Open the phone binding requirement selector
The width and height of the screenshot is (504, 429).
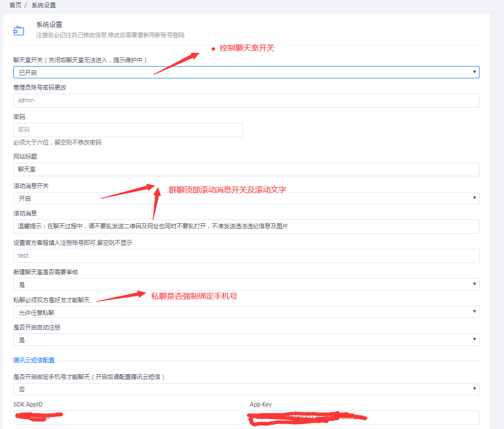245,389
